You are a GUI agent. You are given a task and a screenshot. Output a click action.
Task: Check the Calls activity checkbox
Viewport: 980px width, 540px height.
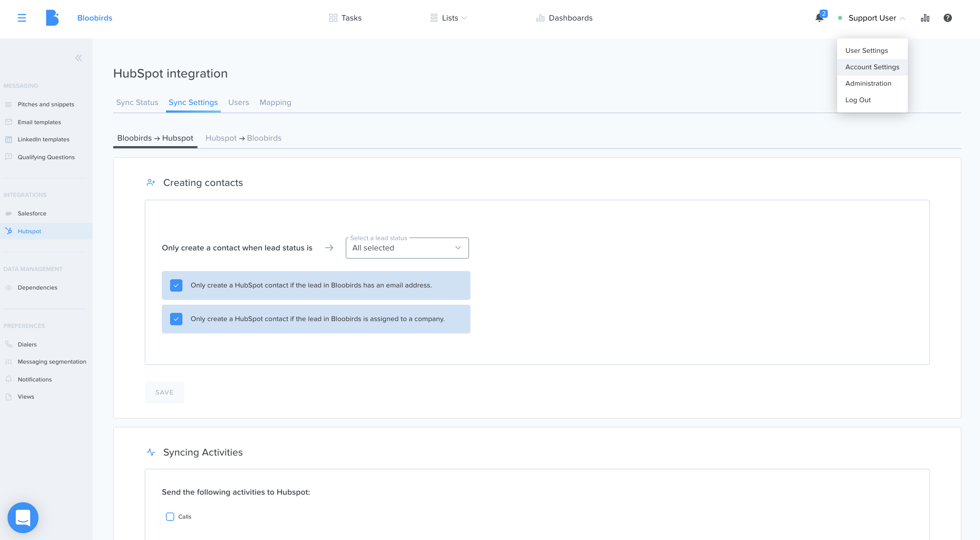point(170,516)
